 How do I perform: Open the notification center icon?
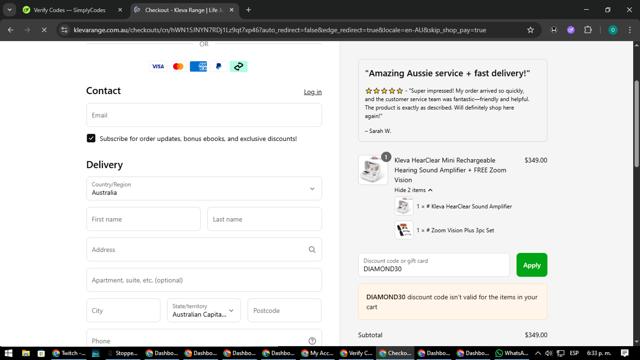click(625, 353)
